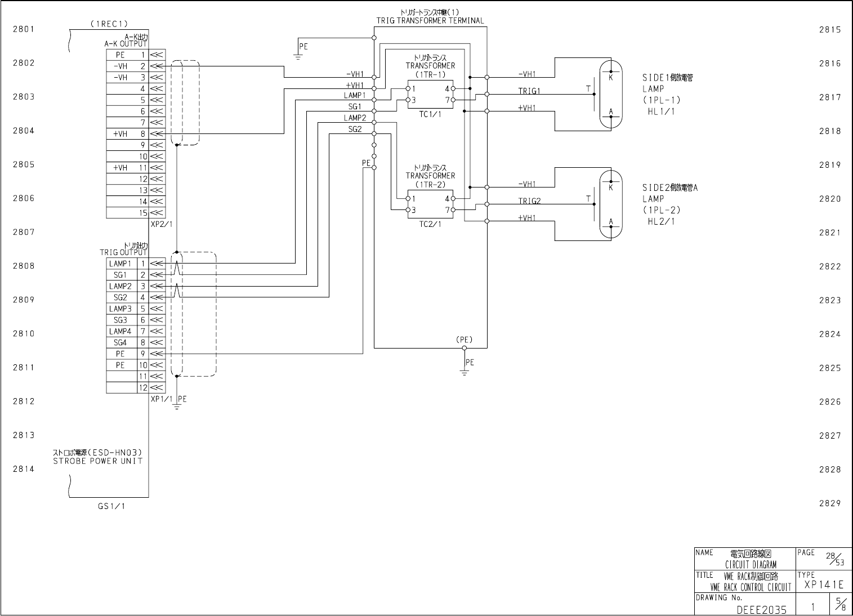
Task: Select the HL2/1 lamp designation
Action: coord(661,221)
